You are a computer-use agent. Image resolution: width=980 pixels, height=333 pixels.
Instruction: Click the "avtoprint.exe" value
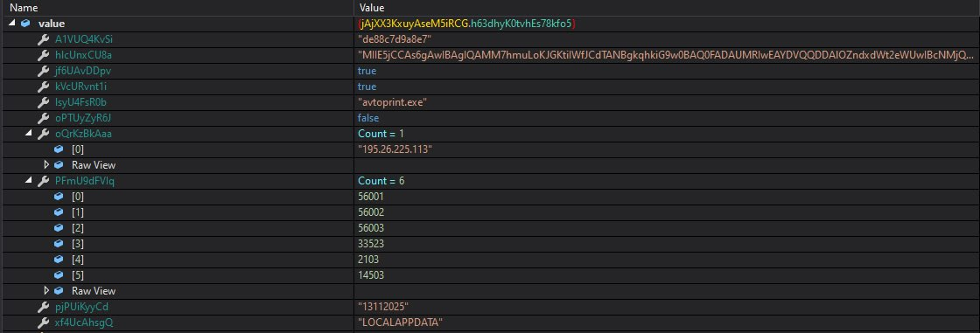(x=393, y=102)
